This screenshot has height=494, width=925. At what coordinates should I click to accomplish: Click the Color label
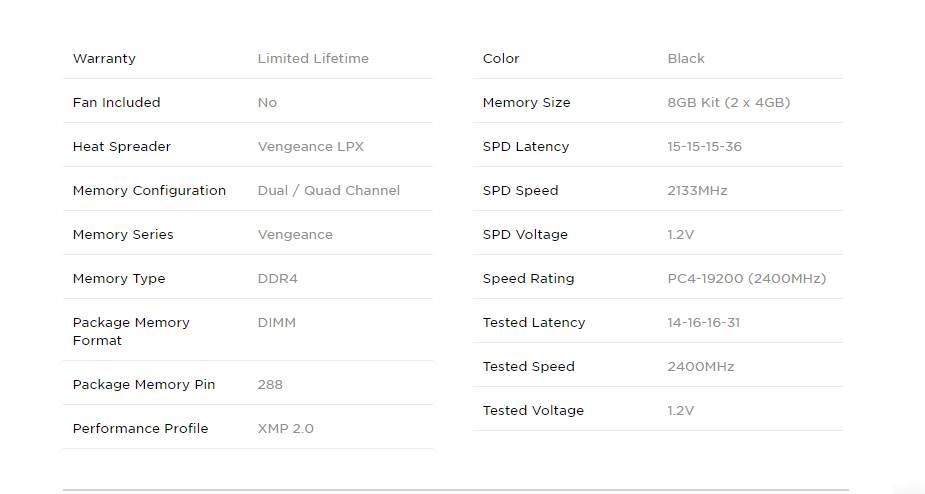point(501,59)
